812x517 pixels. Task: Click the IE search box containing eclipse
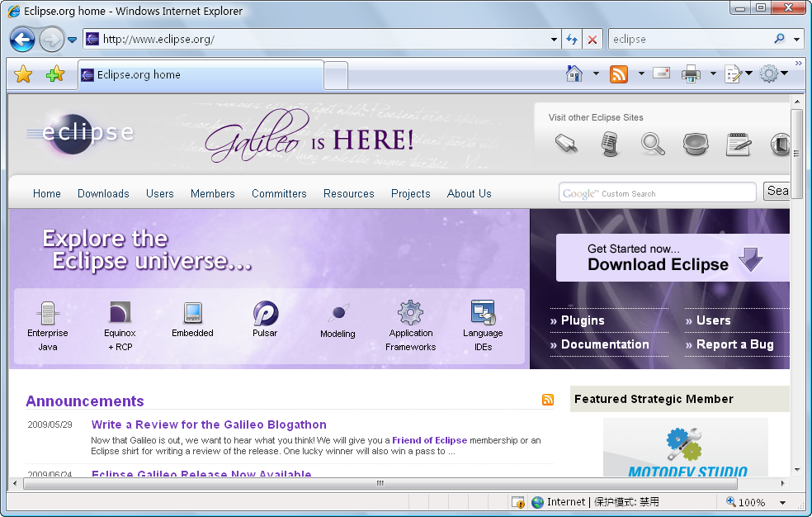click(x=691, y=40)
